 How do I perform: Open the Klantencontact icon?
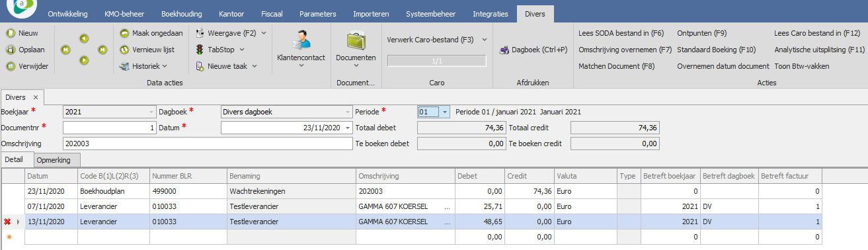pyautogui.click(x=301, y=40)
